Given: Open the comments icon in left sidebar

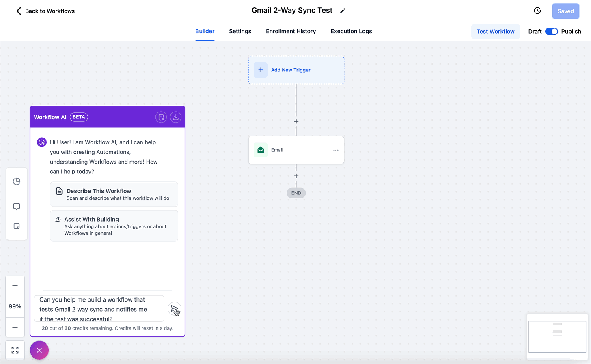Looking at the screenshot, I should tap(17, 207).
